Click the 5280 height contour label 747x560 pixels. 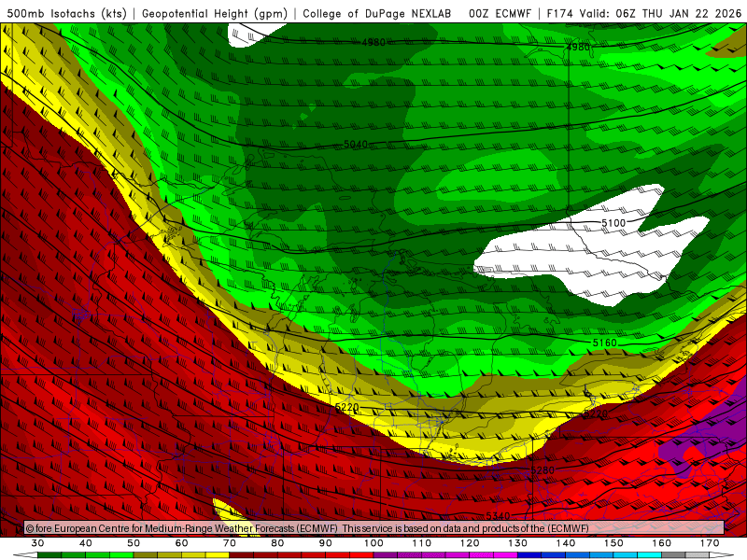pos(543,470)
